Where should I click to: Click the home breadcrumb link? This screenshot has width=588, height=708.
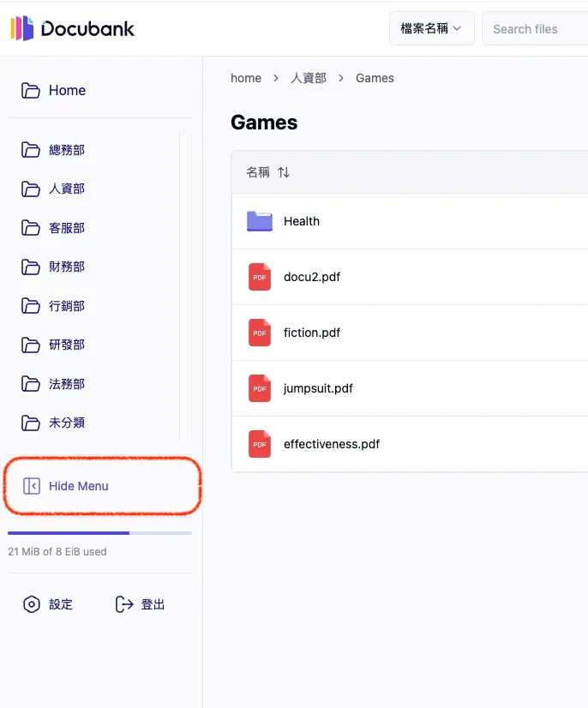[246, 78]
